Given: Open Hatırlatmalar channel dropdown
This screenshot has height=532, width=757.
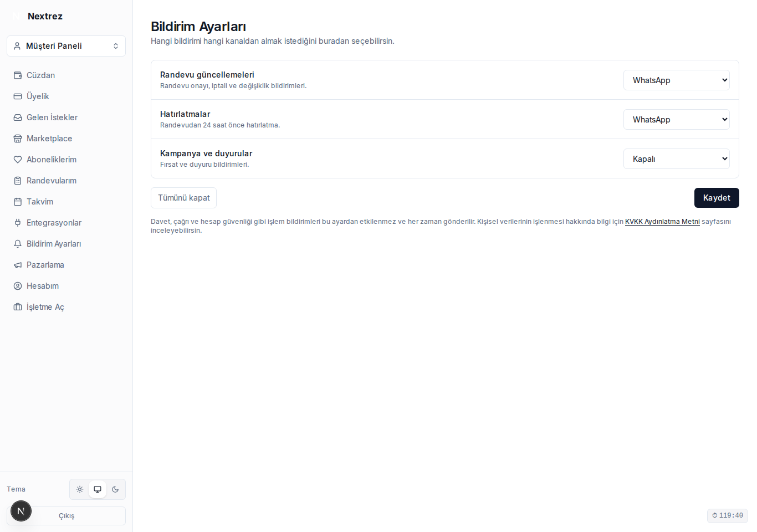Looking at the screenshot, I should pyautogui.click(x=677, y=120).
